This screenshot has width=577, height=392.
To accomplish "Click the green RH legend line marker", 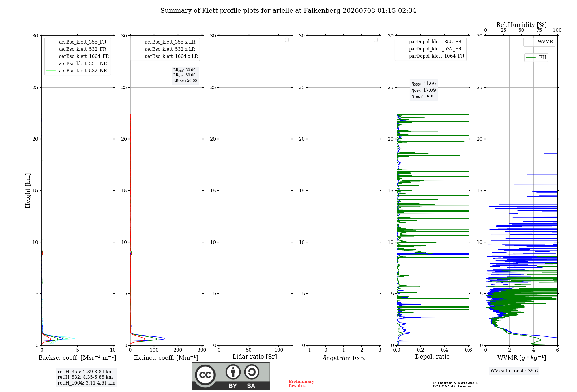I will pos(531,57).
